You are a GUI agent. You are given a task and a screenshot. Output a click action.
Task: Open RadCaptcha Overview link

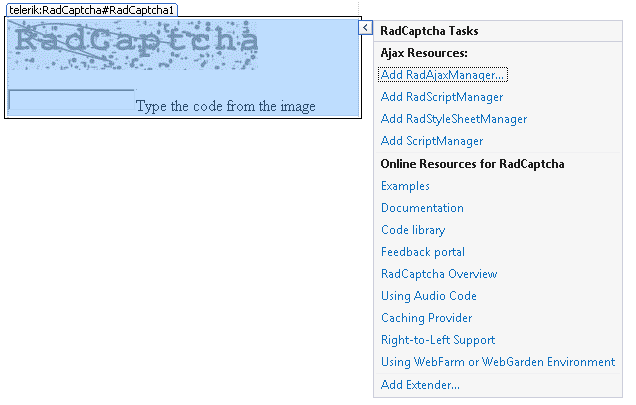tap(439, 274)
